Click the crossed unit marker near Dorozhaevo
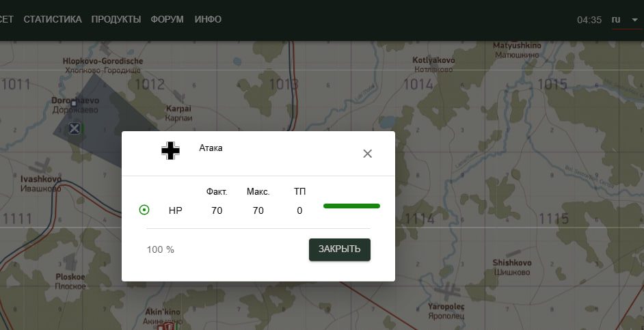644x330 pixels. pos(75,128)
